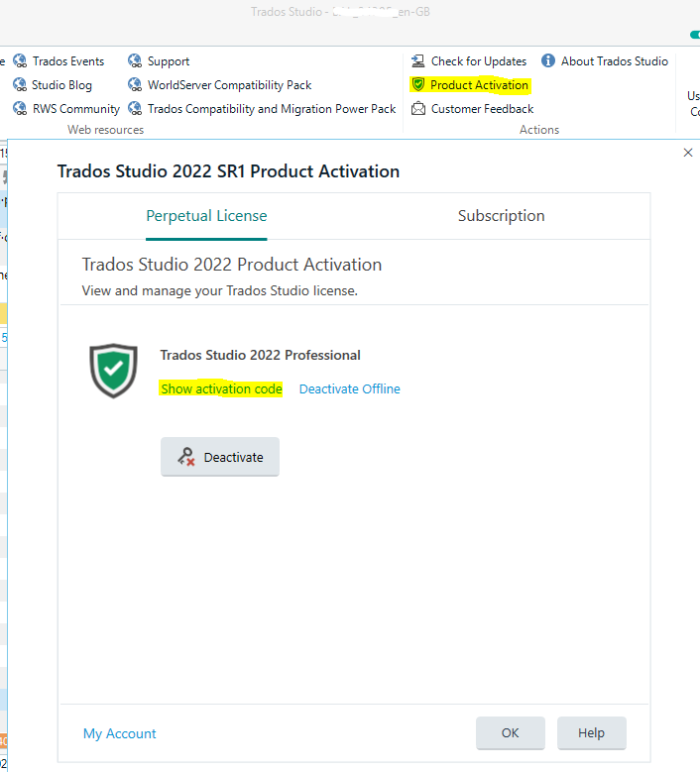Click the large green license shield icon
This screenshot has height=772, width=700.
pyautogui.click(x=113, y=371)
